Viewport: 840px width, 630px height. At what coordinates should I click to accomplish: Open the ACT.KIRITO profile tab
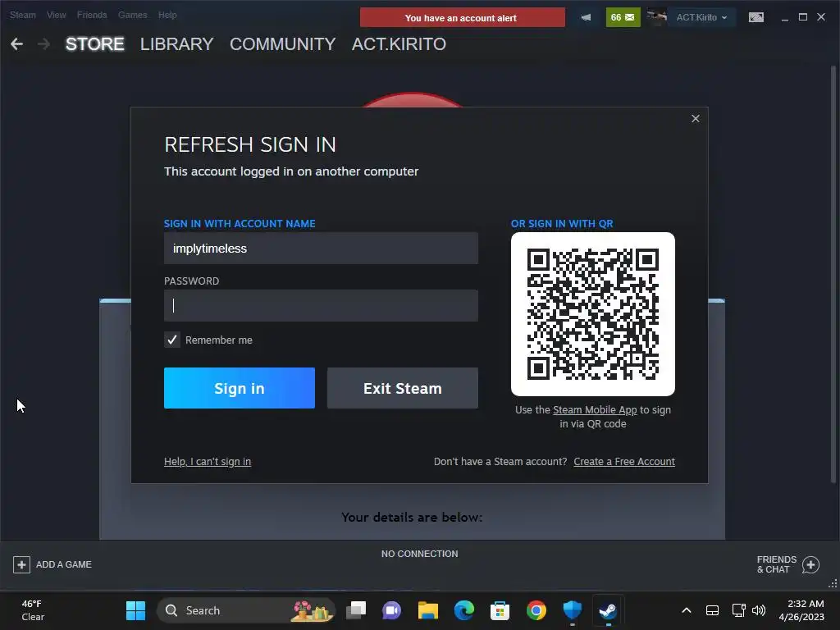click(x=399, y=44)
